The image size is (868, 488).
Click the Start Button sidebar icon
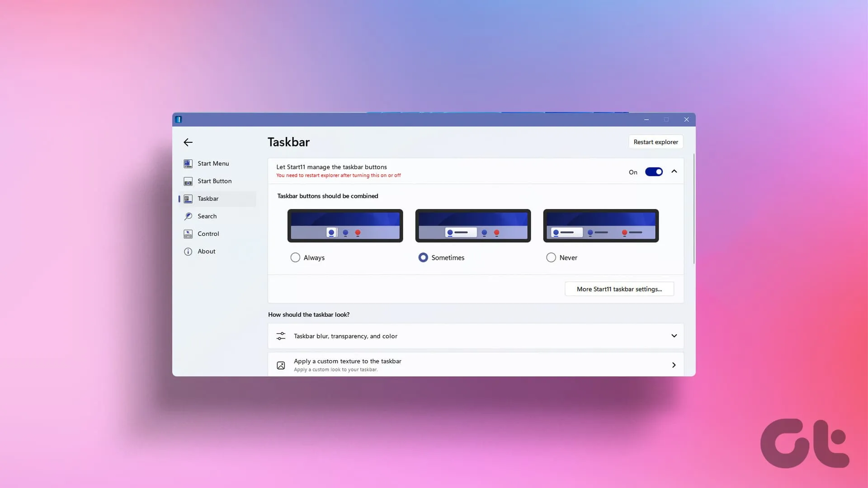188,182
